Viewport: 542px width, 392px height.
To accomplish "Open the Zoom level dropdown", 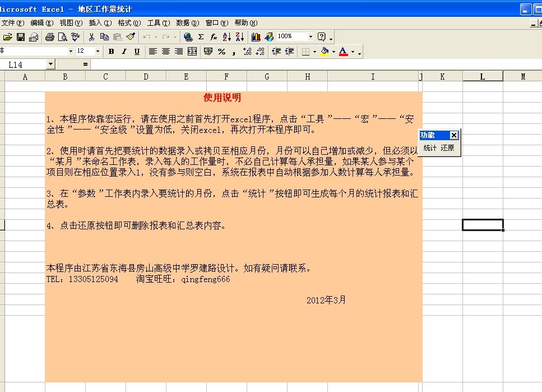I will pos(311,36).
